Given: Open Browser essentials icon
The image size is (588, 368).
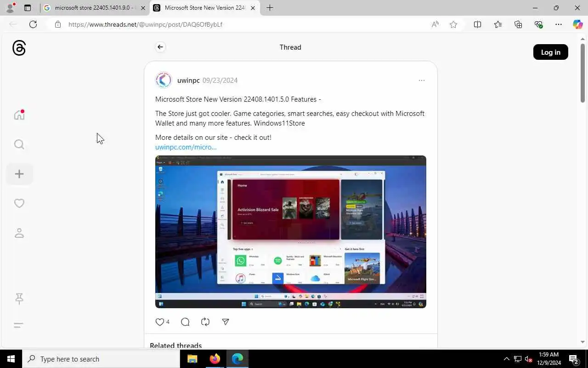Looking at the screenshot, I should tap(538, 24).
